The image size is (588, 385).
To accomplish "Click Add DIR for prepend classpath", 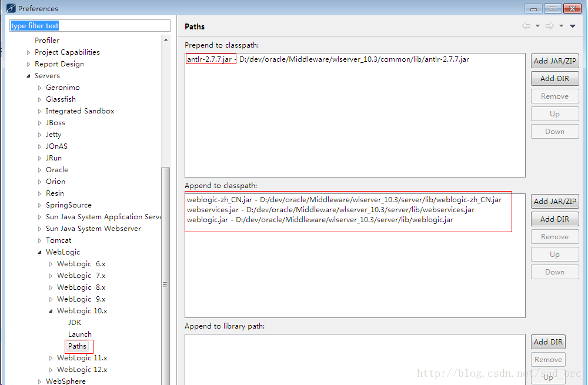I will coord(554,78).
